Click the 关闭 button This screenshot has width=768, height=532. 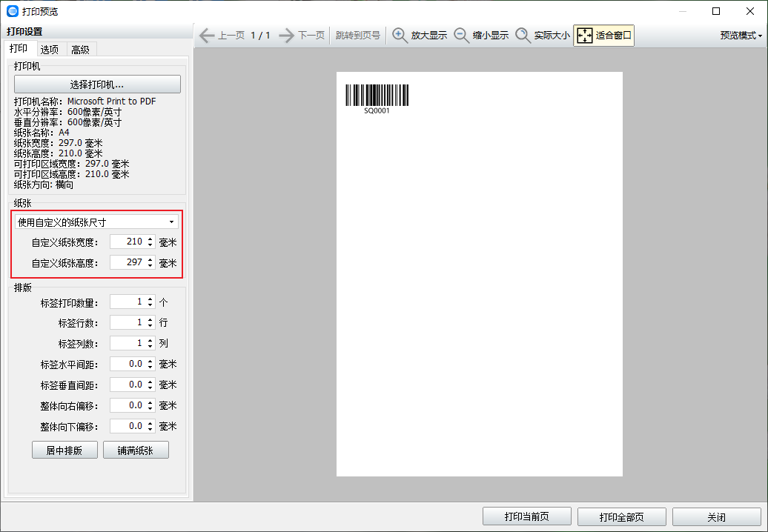pos(717,517)
